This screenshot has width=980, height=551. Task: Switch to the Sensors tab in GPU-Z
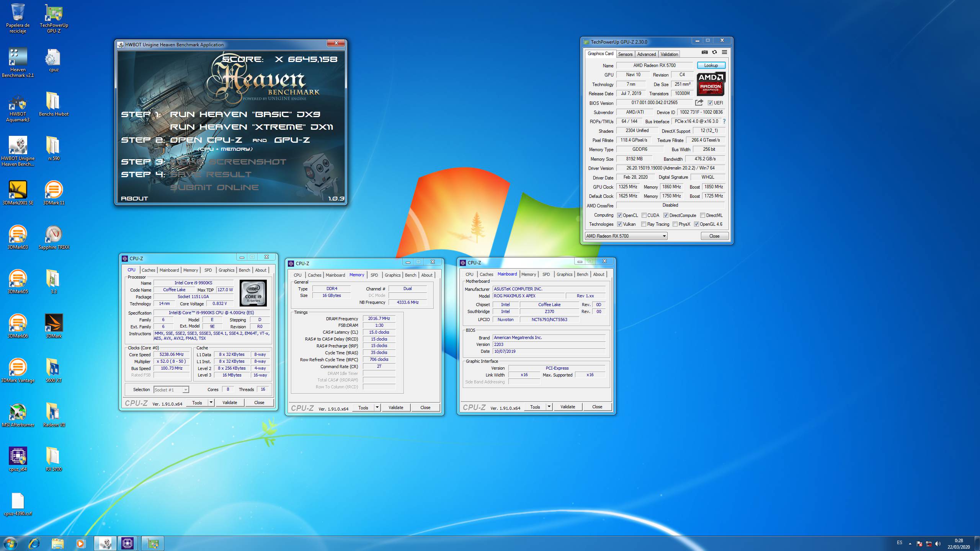click(625, 54)
